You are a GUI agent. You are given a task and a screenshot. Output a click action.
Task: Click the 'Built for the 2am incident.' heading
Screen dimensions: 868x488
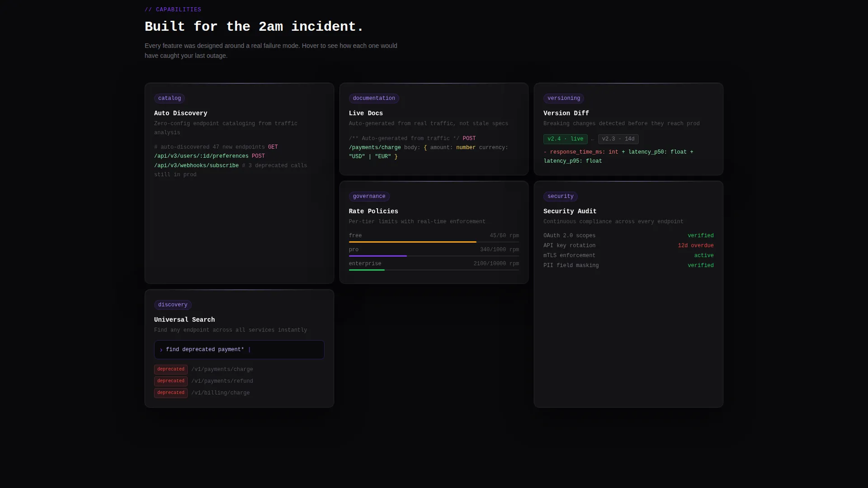(254, 27)
